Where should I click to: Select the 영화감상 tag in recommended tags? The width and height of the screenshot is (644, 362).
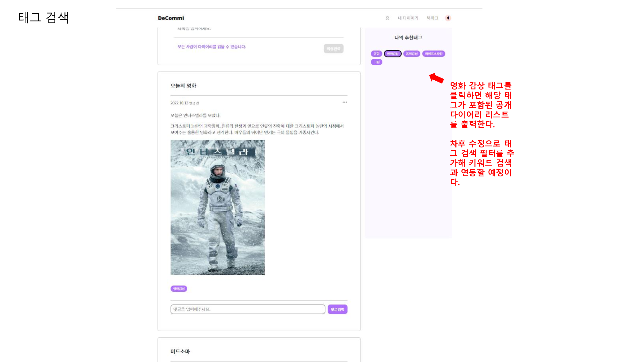tap(393, 54)
